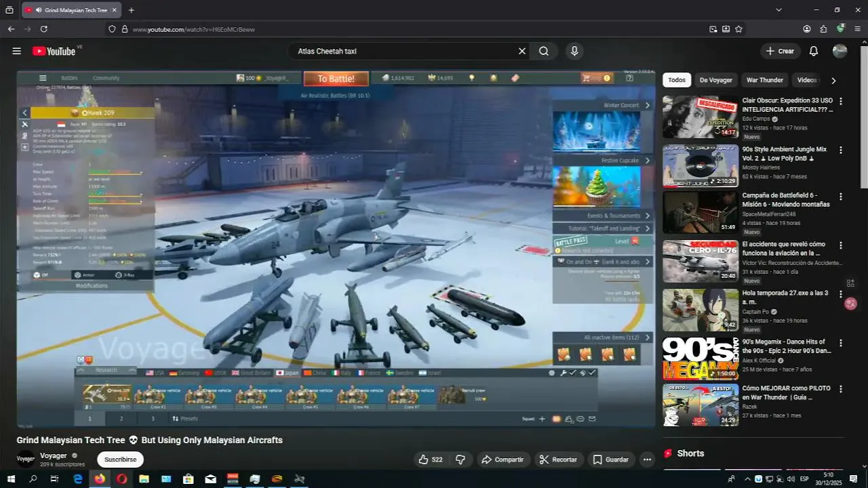Open the Windows Start menu
The width and height of the screenshot is (868, 488).
(11, 479)
